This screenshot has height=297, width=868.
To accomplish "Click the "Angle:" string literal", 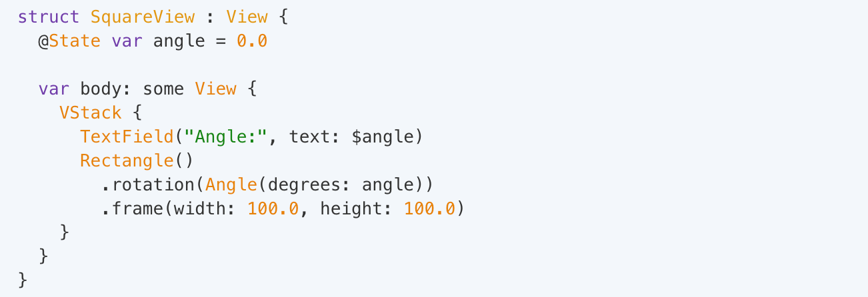I will tap(226, 137).
